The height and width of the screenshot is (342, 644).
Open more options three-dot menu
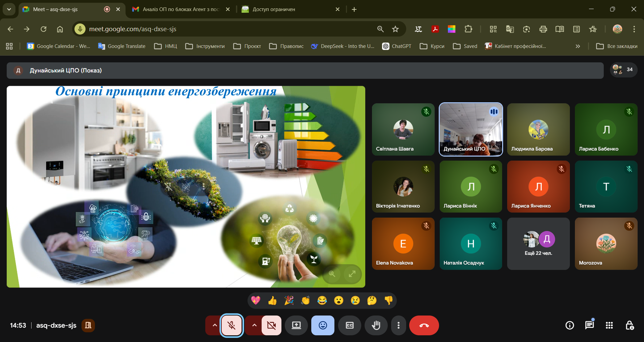398,325
